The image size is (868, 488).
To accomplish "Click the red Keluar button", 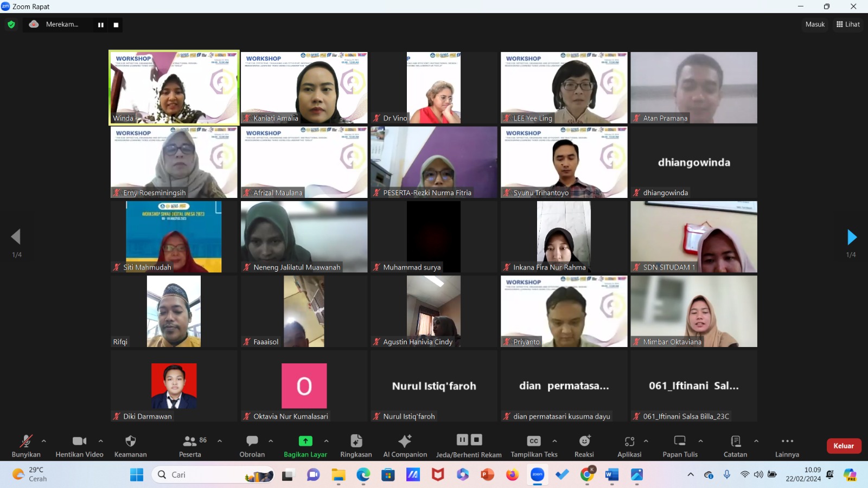I will 844,446.
